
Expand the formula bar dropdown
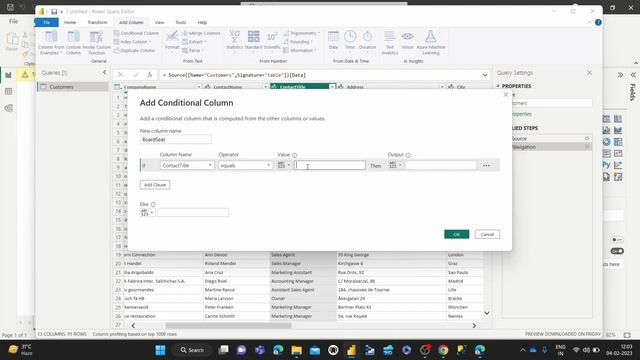point(485,75)
